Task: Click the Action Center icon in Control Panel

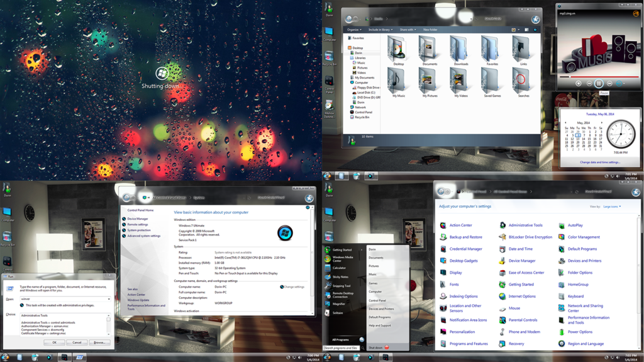Action: click(x=443, y=225)
